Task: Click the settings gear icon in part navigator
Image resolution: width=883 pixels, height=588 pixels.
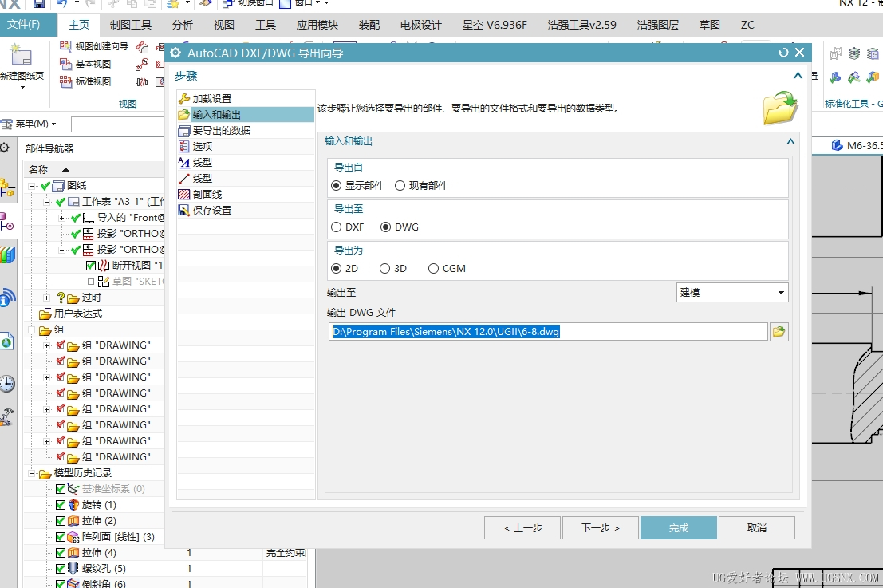Action: 5,148
